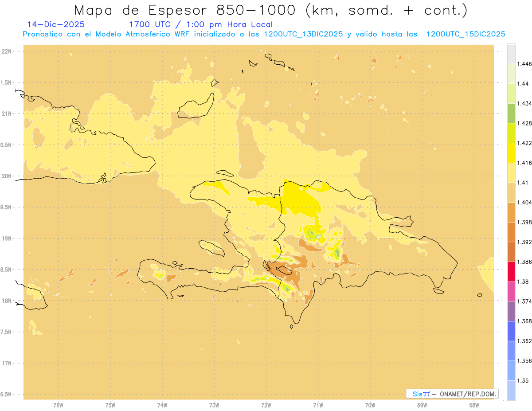
Task: Click the 1.398 legend value
Action: point(524,222)
